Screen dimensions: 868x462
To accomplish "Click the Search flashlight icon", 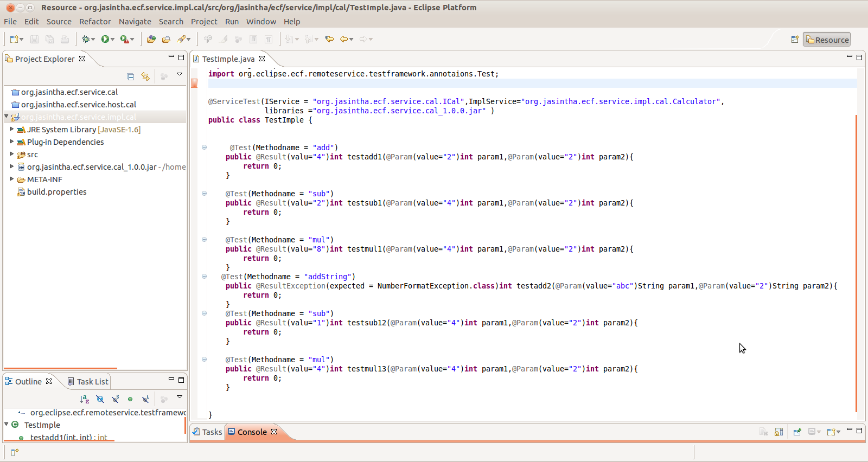I will (181, 39).
